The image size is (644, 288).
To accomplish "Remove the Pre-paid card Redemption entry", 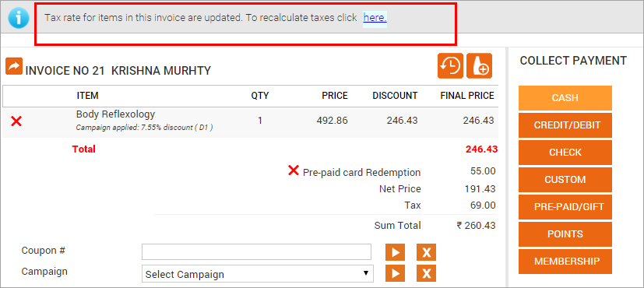I will 294,170.
